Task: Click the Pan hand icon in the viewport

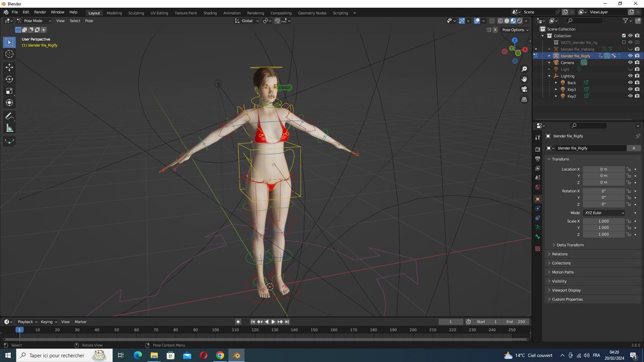Action: pos(524,79)
